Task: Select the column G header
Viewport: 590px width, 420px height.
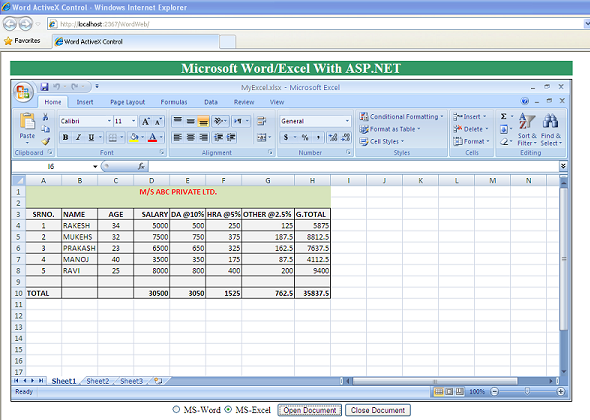Action: point(268,181)
